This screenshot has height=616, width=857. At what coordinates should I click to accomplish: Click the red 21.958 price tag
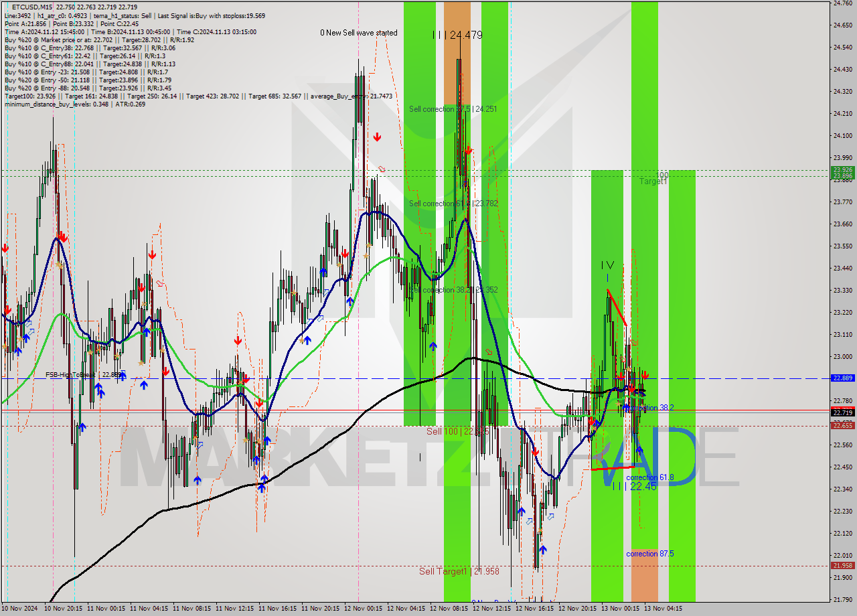click(x=842, y=565)
